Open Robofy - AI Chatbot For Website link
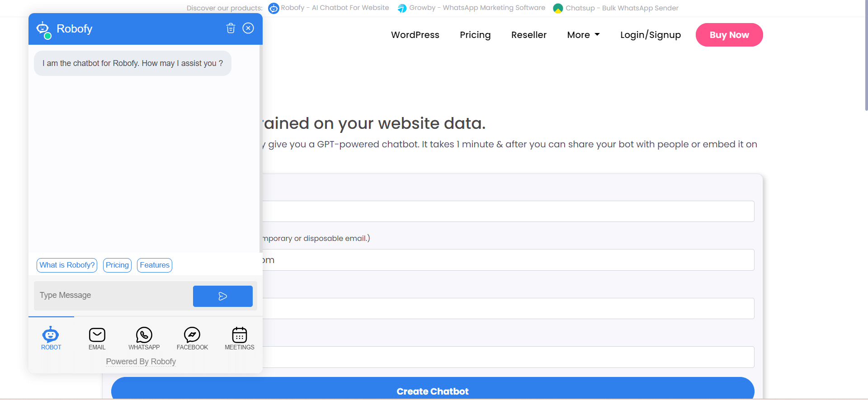The image size is (868, 400). point(335,8)
